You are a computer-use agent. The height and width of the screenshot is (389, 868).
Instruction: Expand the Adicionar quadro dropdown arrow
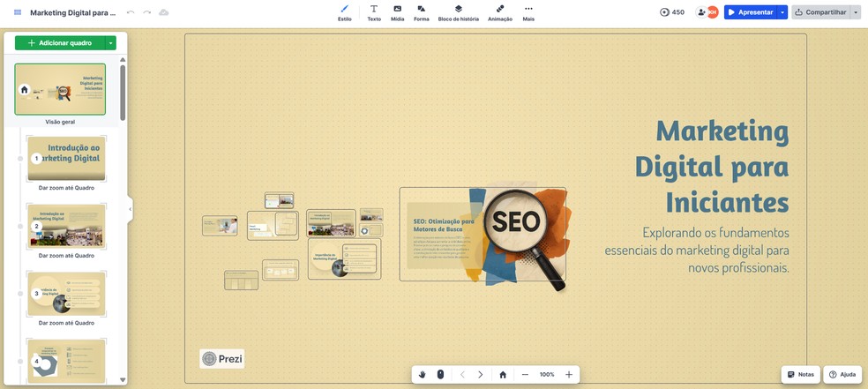pyautogui.click(x=111, y=42)
